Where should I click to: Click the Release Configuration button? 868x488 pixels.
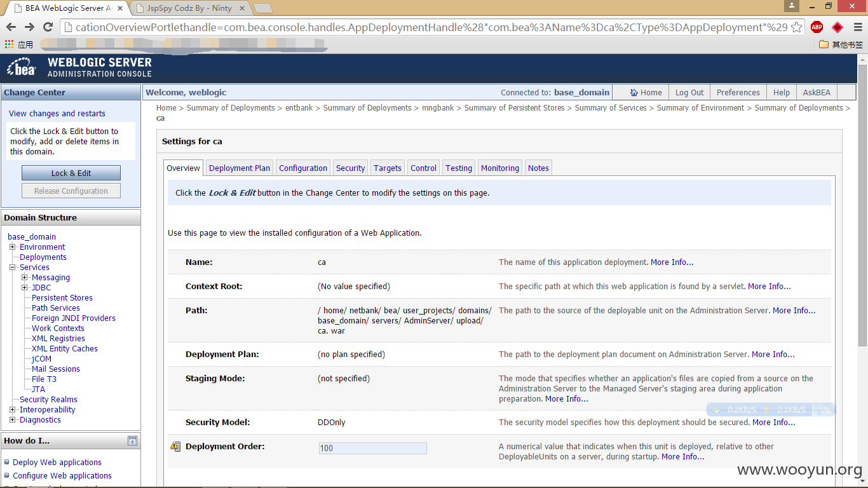point(71,191)
